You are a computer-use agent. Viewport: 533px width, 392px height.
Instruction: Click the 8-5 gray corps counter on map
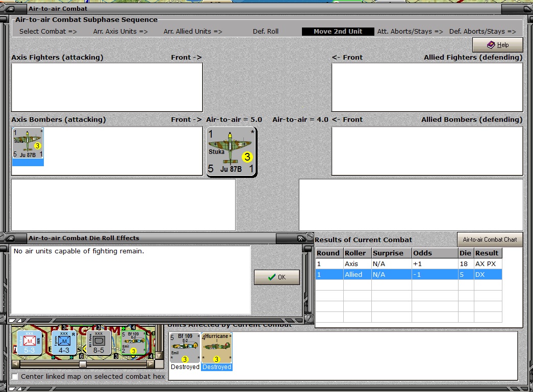pyautogui.click(x=98, y=343)
